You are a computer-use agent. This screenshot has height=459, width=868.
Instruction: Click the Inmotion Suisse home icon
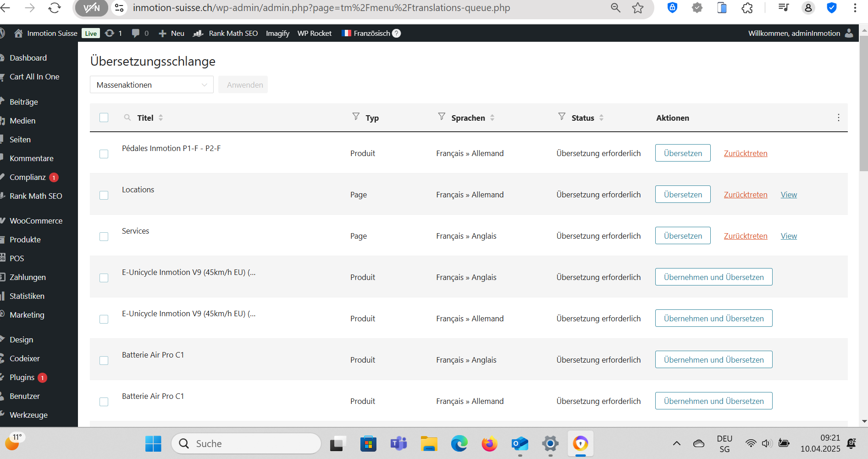[x=18, y=33]
